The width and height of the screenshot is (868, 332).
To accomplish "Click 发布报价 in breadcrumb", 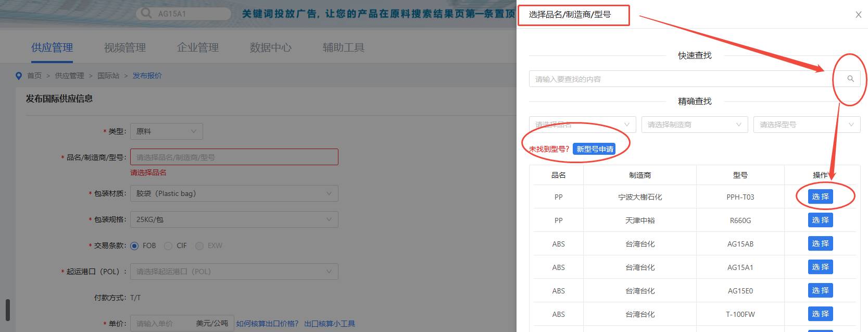I will [147, 76].
